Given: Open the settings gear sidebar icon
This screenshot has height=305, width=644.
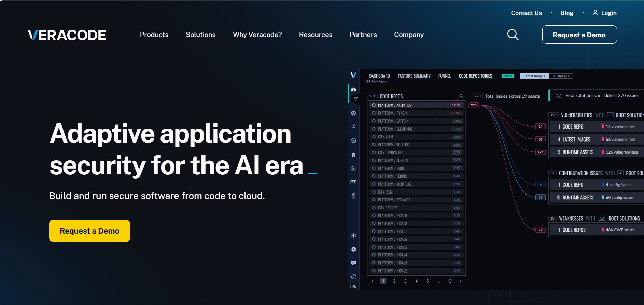Looking at the screenshot, I should click(353, 249).
